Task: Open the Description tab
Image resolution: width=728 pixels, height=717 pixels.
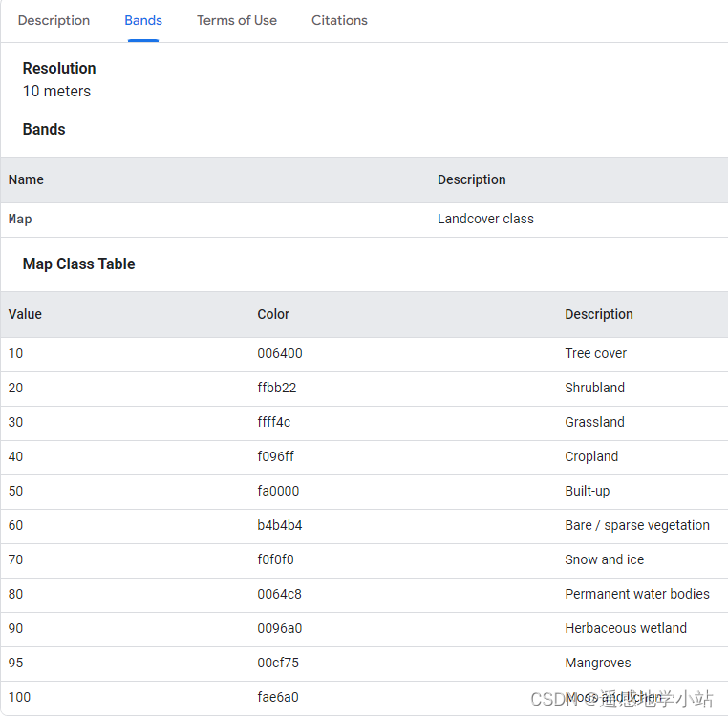Action: (54, 20)
